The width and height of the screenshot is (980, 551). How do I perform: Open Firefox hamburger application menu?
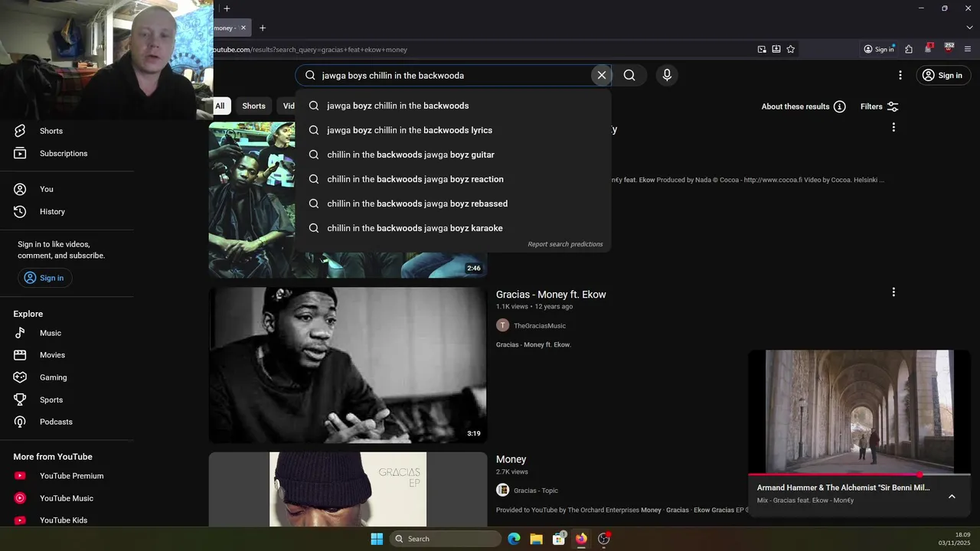tap(968, 49)
